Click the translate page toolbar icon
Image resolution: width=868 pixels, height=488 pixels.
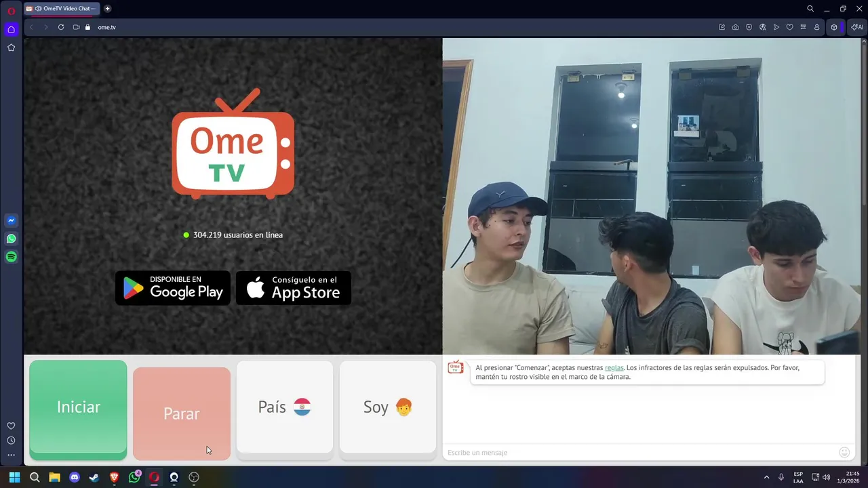tap(762, 27)
